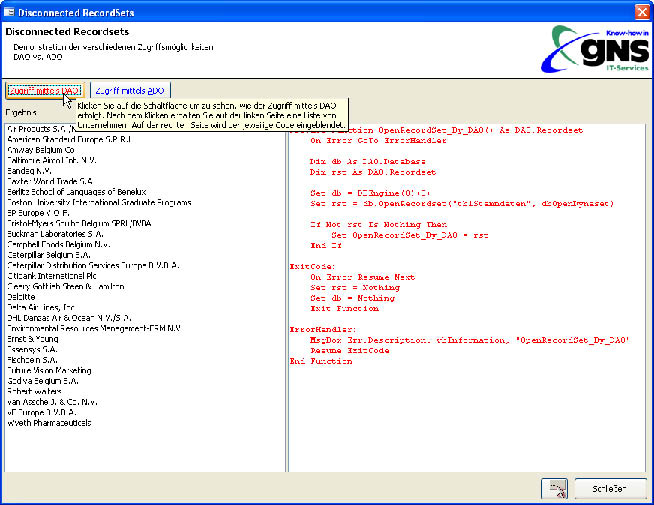Click the MsgBox Err.Description code line

click(x=470, y=340)
